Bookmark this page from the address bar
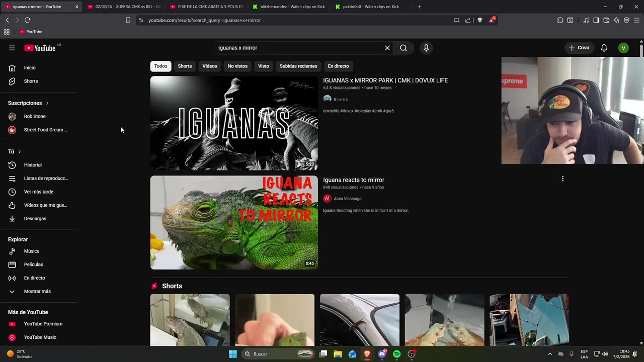644x362 pixels. 128,20
